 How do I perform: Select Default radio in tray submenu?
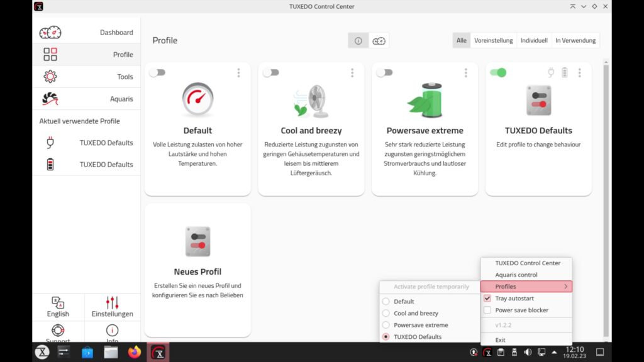386,301
